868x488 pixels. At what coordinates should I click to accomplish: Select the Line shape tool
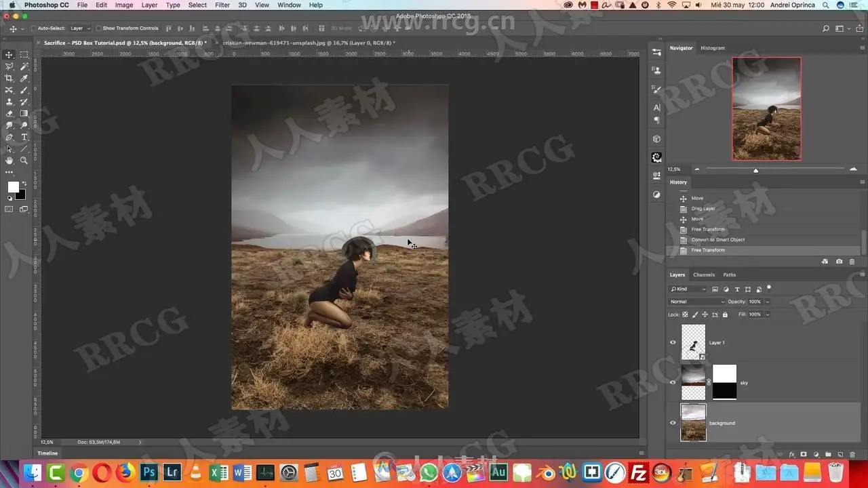coord(24,148)
